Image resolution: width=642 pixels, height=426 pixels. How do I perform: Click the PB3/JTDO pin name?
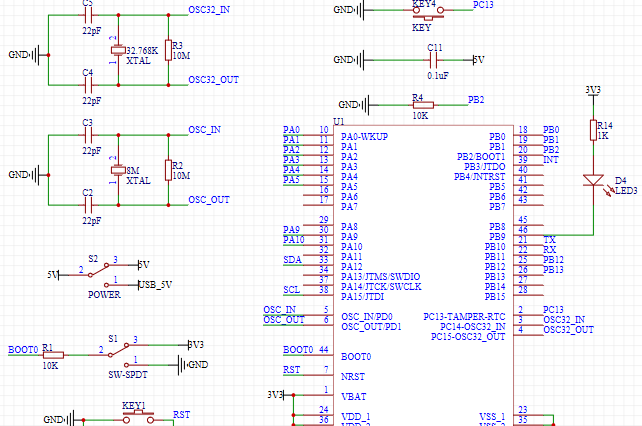485,167
